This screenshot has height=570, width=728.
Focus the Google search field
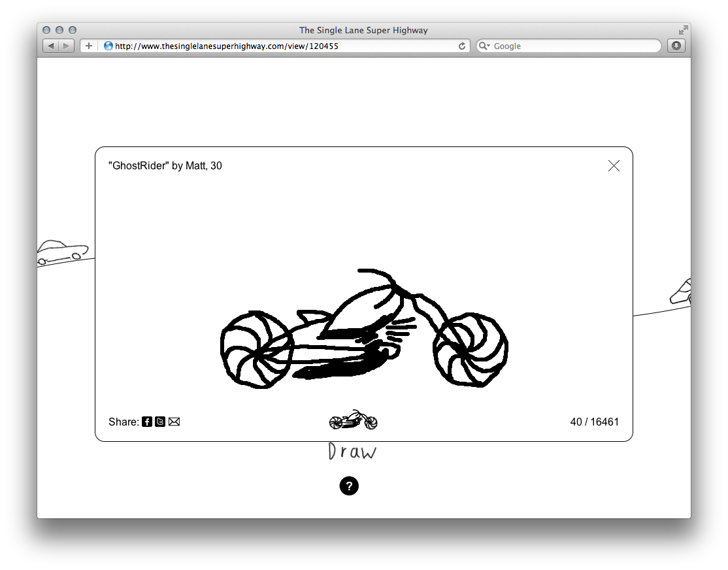tap(572, 46)
